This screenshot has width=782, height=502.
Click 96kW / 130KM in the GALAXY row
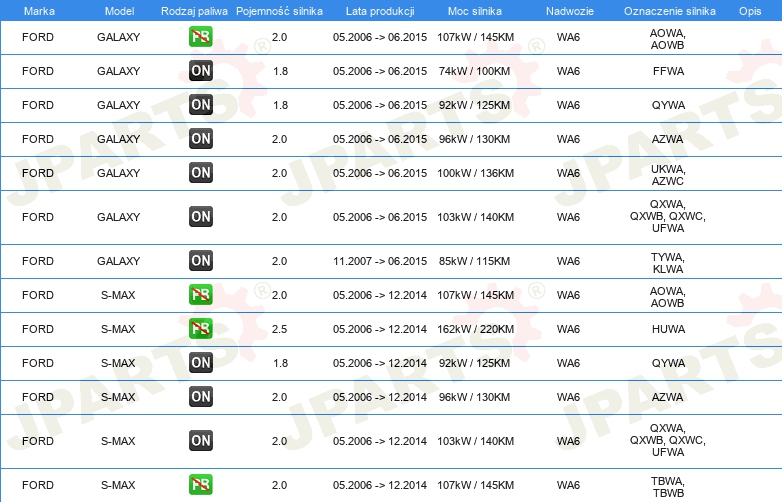(x=474, y=139)
